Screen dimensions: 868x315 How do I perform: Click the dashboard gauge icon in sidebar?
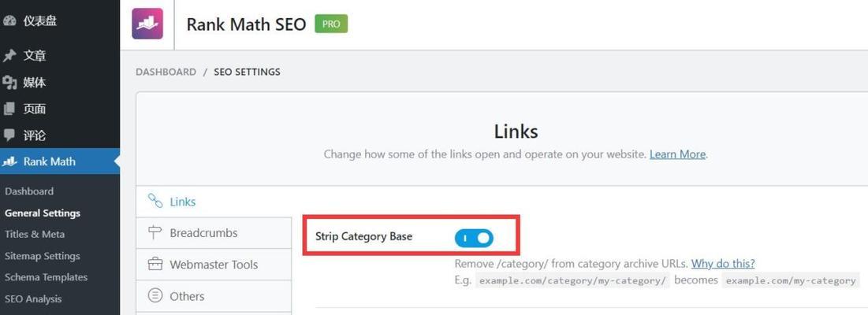pos(9,21)
